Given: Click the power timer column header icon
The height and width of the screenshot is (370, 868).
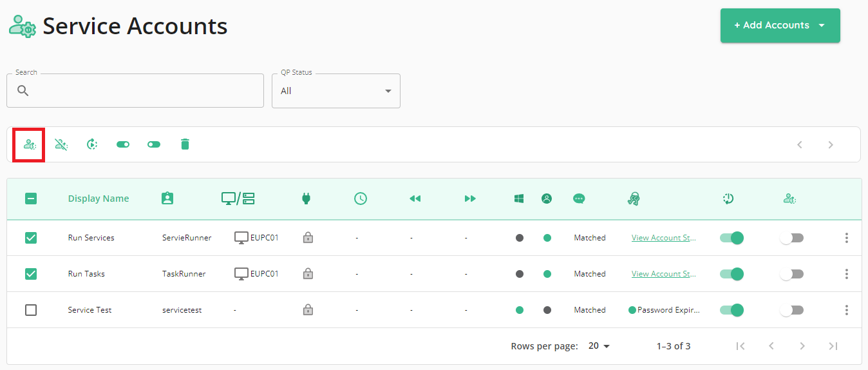Looking at the screenshot, I should pyautogui.click(x=728, y=199).
